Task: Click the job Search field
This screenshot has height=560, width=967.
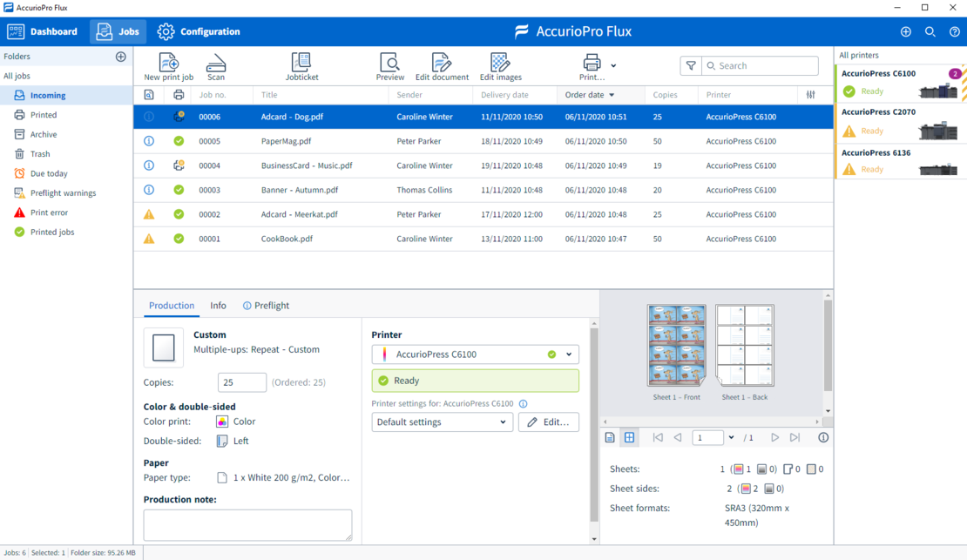Action: point(760,65)
